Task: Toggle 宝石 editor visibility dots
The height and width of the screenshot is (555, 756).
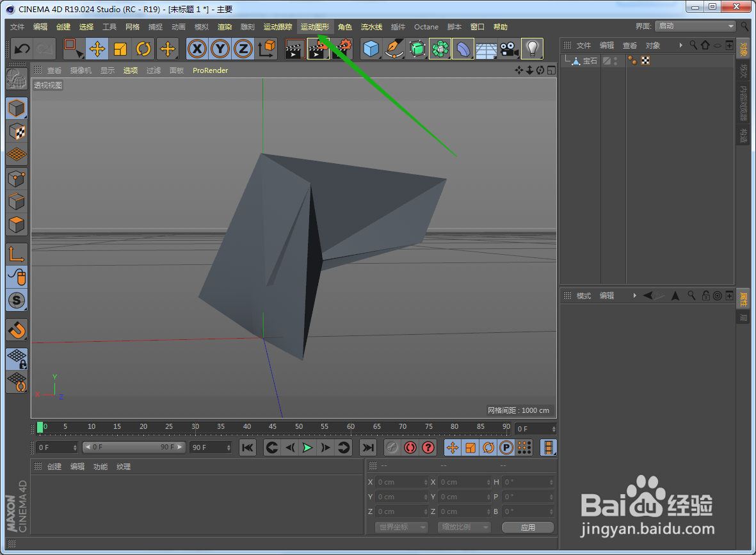Action: pyautogui.click(x=616, y=61)
